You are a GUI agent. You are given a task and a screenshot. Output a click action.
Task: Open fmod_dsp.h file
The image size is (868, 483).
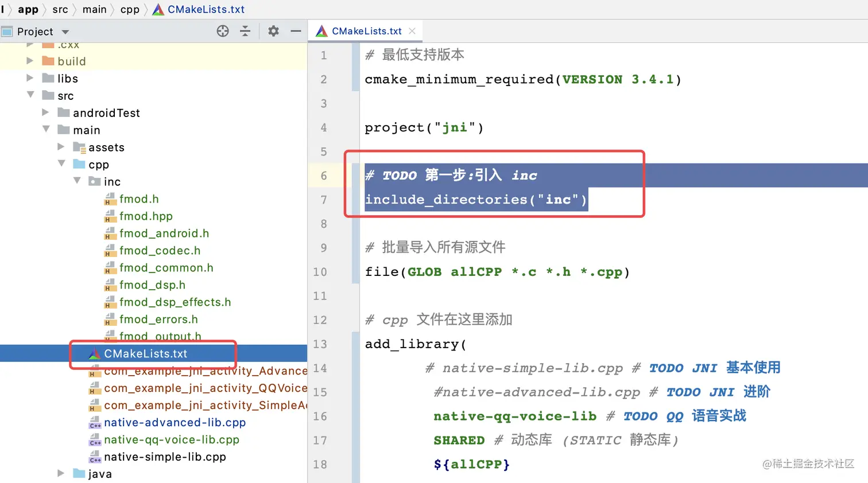152,285
